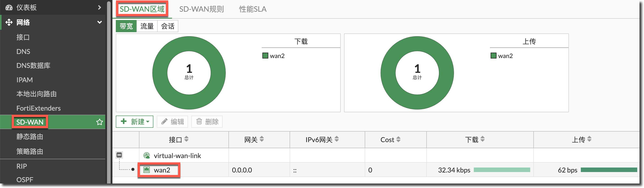The image size is (644, 188).
Task: Click the trash Delete icon
Action: point(199,121)
